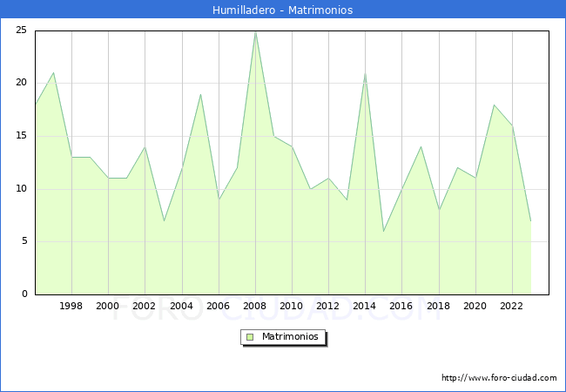Image resolution: width=566 pixels, height=392 pixels.
Task: Click the 25 y-axis label
Action: 21,30
